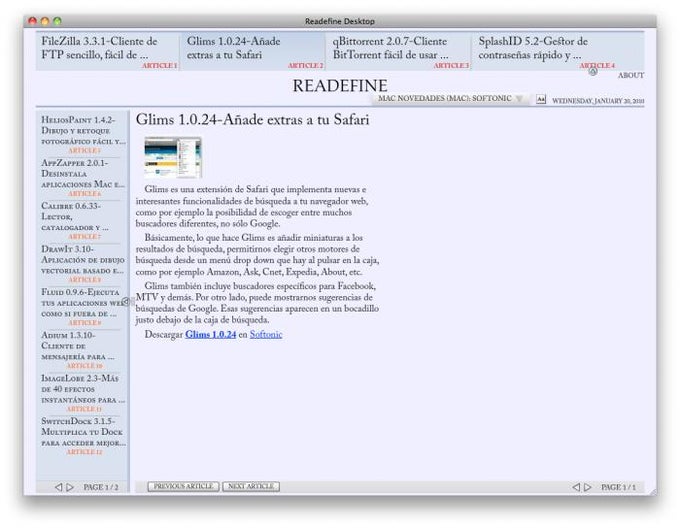
Task: Open Fluid 0.9.6 article in sidebar
Action: (x=83, y=306)
